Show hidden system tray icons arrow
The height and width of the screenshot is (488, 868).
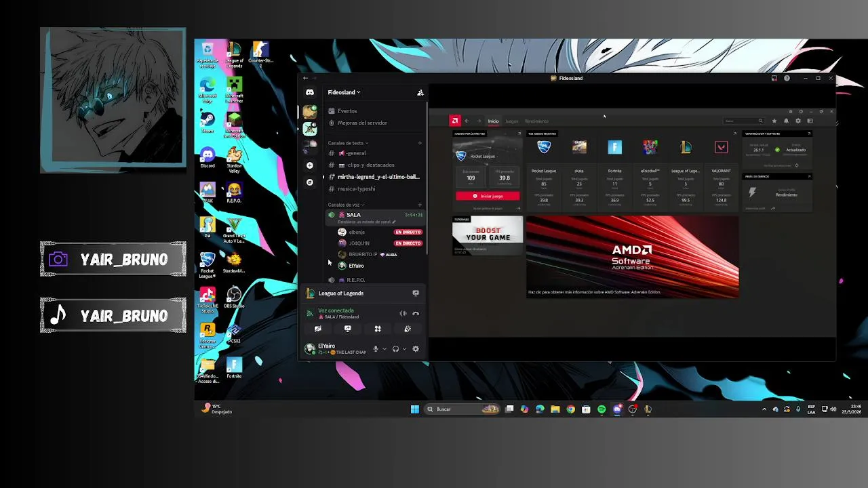pos(764,409)
